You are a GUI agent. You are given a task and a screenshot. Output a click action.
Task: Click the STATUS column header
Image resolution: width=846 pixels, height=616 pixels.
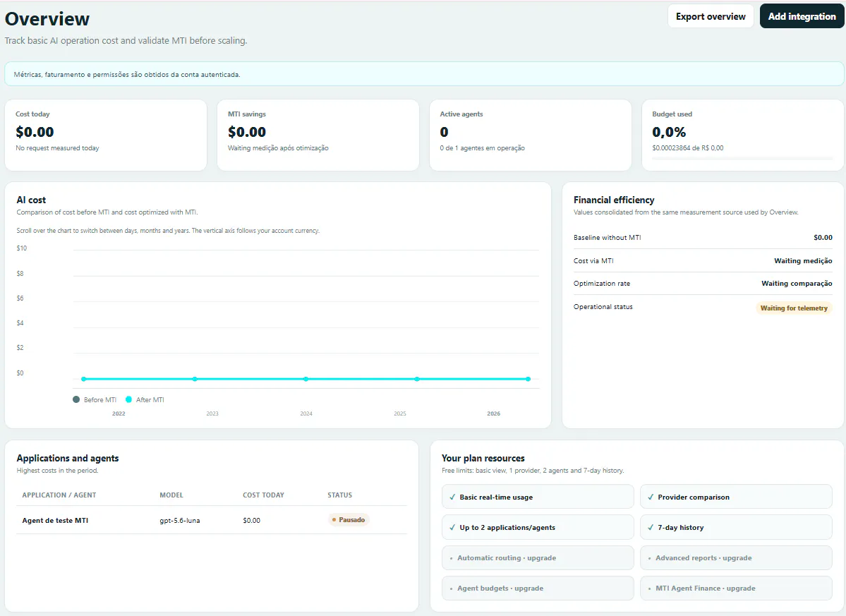pos(340,495)
